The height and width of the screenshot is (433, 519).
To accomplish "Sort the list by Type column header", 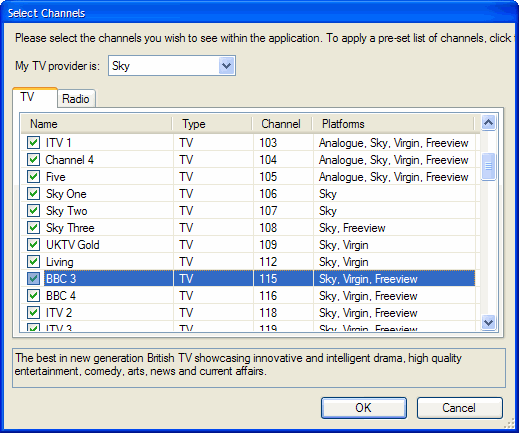I will point(212,124).
